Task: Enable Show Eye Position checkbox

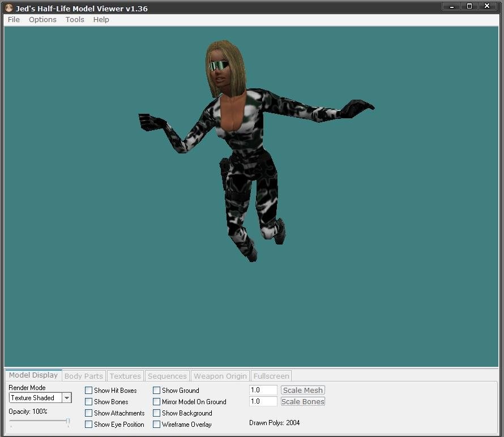Action: pos(88,424)
